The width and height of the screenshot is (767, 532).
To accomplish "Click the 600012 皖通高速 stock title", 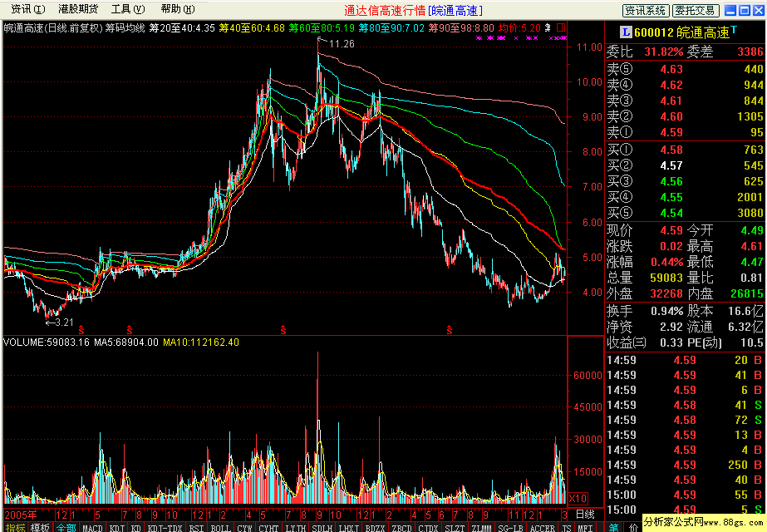I will [x=682, y=32].
